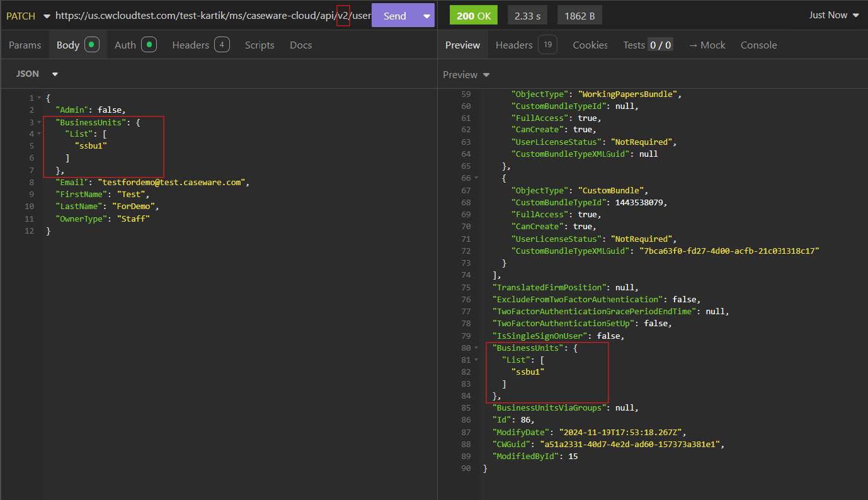Collapse the fold arrow at request line 3
Viewport: 868px width, 500px height.
coord(39,122)
